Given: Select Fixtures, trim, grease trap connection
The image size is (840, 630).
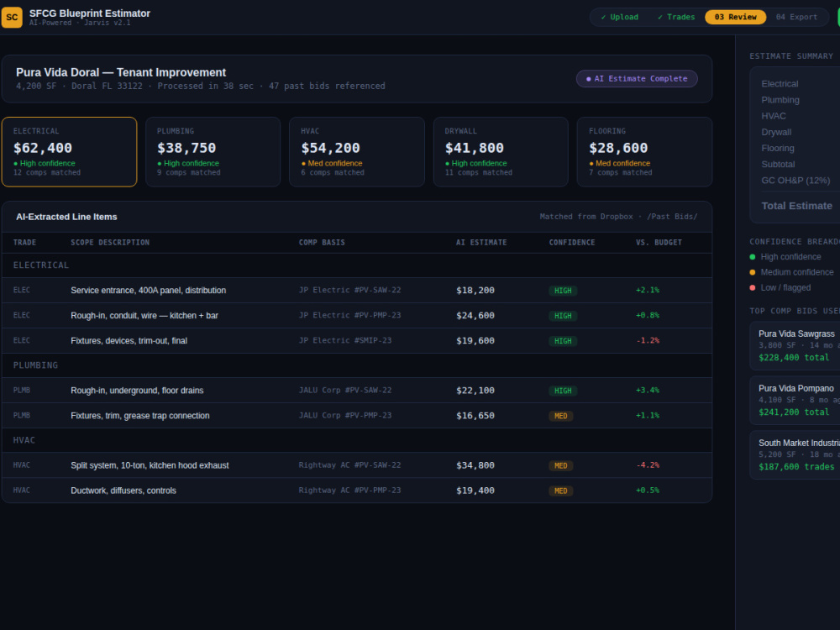Looking at the screenshot, I should pyautogui.click(x=357, y=416).
